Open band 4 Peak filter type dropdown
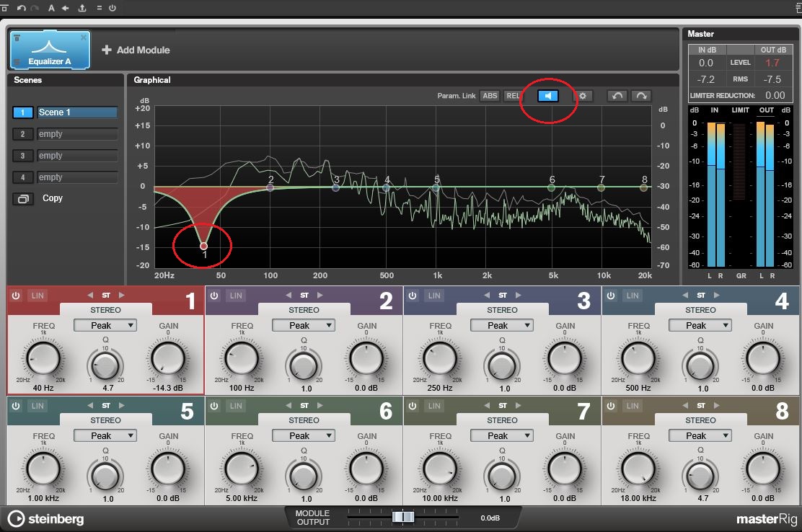This screenshot has width=802, height=532. 700,326
